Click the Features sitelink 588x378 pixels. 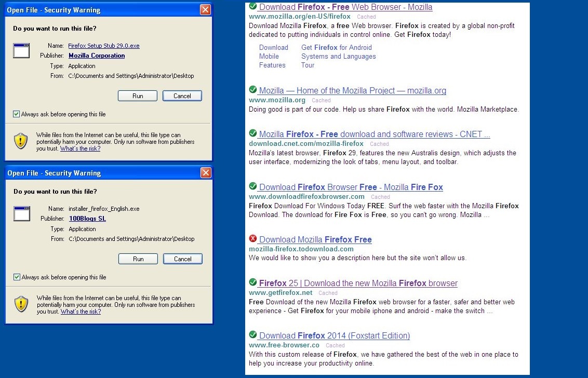tap(272, 65)
